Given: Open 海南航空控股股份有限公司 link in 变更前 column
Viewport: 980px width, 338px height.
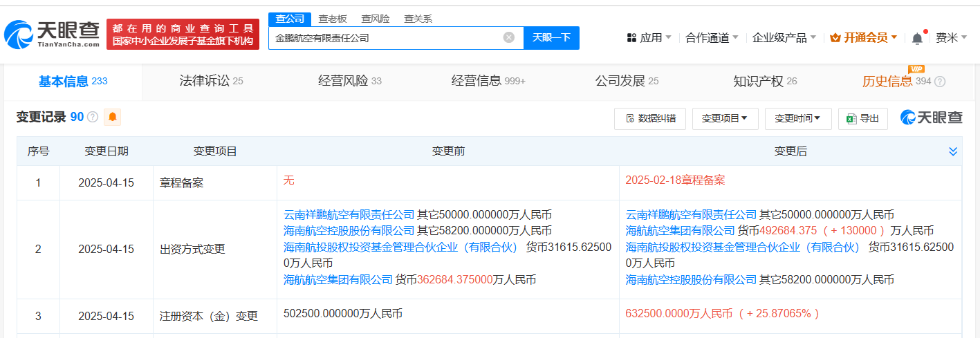Looking at the screenshot, I should coord(349,231).
